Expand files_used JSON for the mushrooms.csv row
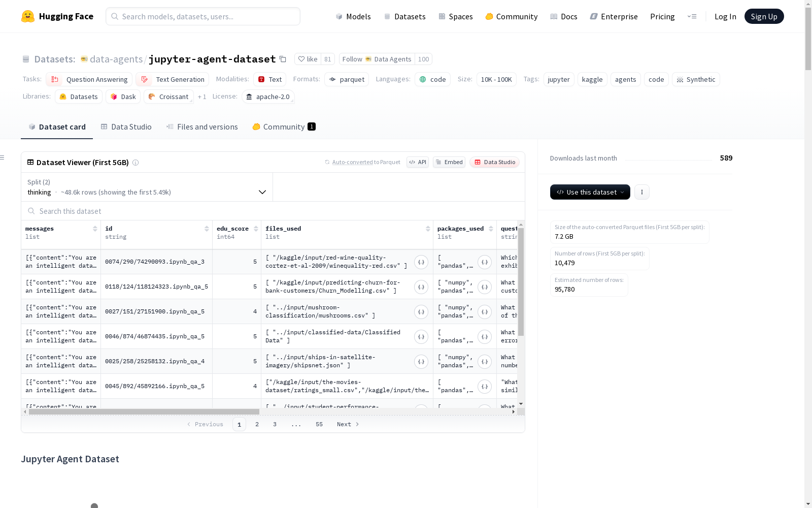 [x=421, y=312]
